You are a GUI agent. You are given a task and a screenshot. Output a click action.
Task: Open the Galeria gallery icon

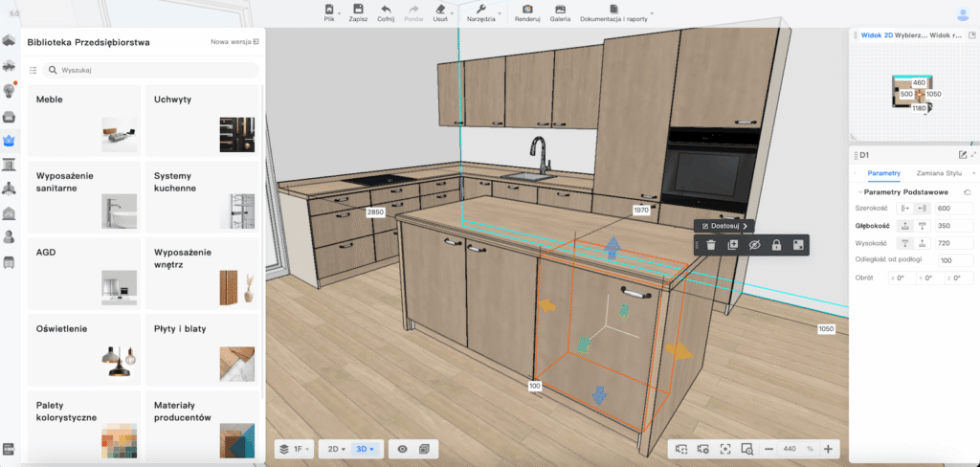point(560,10)
